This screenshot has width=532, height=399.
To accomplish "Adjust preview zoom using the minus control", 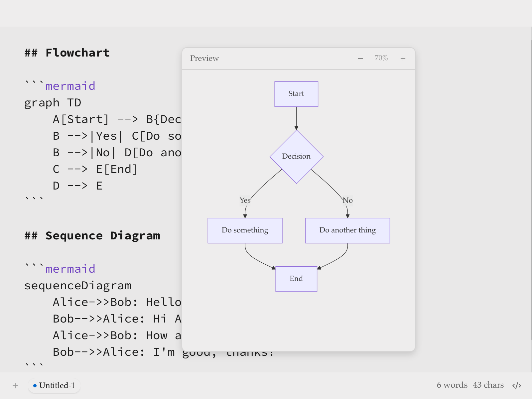I will pyautogui.click(x=360, y=58).
